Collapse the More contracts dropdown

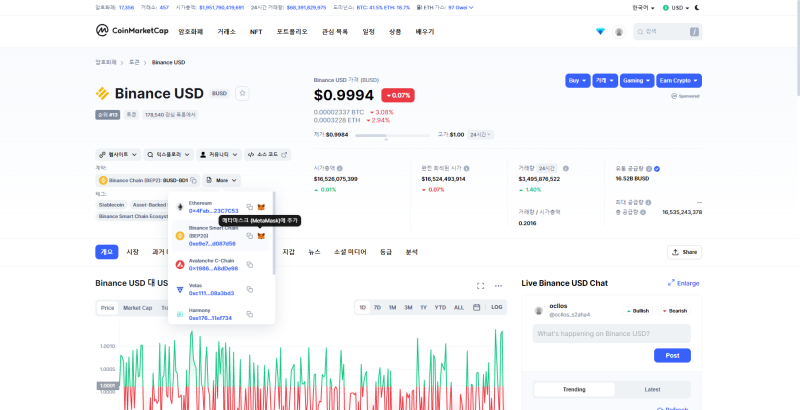(x=221, y=181)
